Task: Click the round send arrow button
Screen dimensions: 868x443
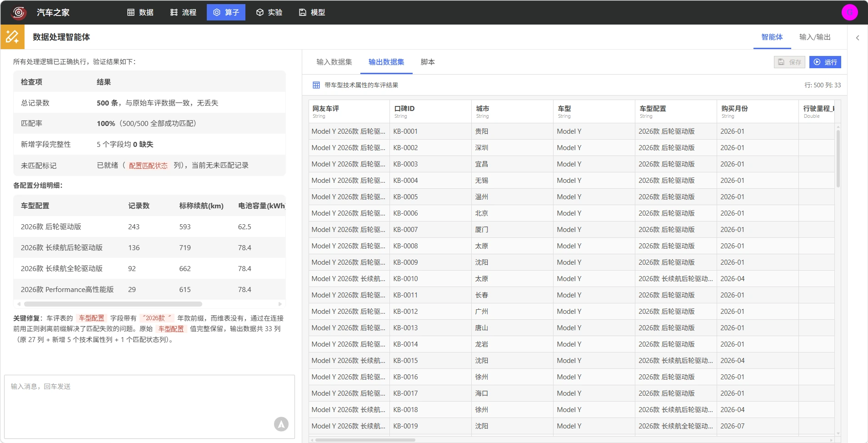Action: (281, 424)
